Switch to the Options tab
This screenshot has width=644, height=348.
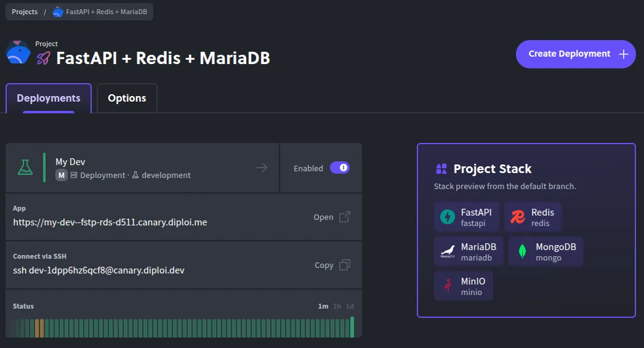click(127, 99)
